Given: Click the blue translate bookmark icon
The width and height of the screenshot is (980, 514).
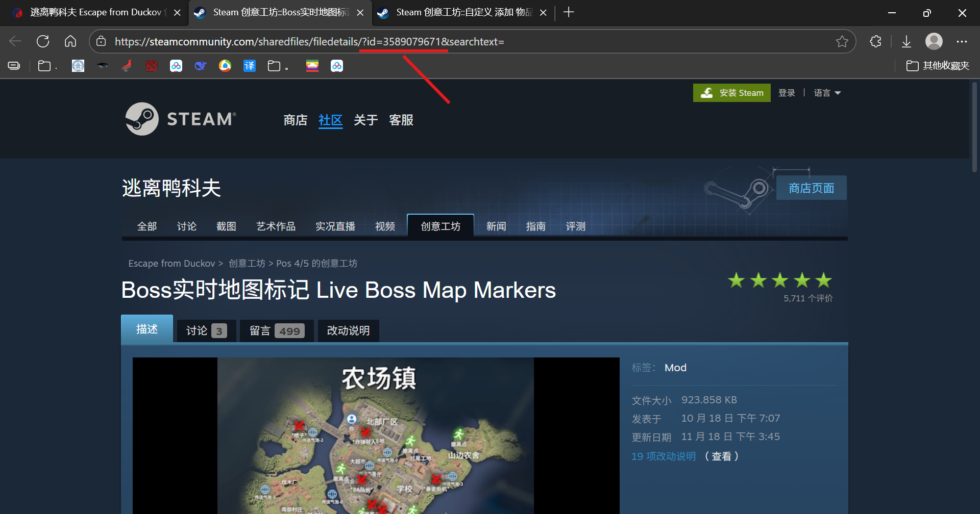Looking at the screenshot, I should click(250, 66).
